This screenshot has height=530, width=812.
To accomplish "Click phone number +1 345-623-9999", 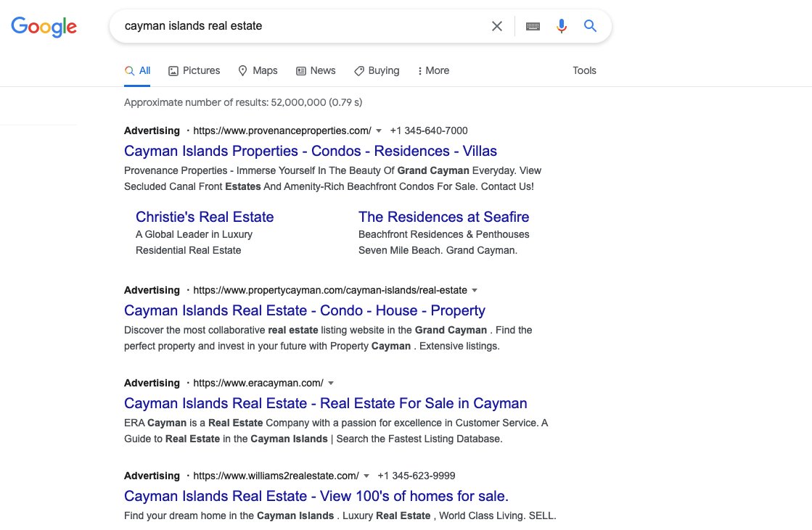I will (417, 476).
